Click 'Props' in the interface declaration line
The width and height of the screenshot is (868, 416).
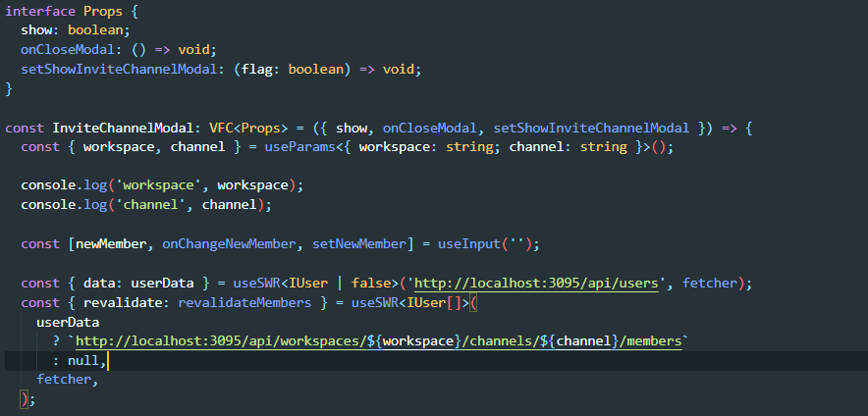pyautogui.click(x=103, y=11)
